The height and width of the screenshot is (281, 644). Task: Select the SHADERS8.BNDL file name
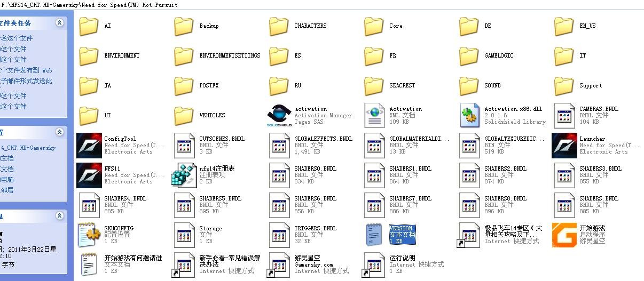tap(505, 198)
